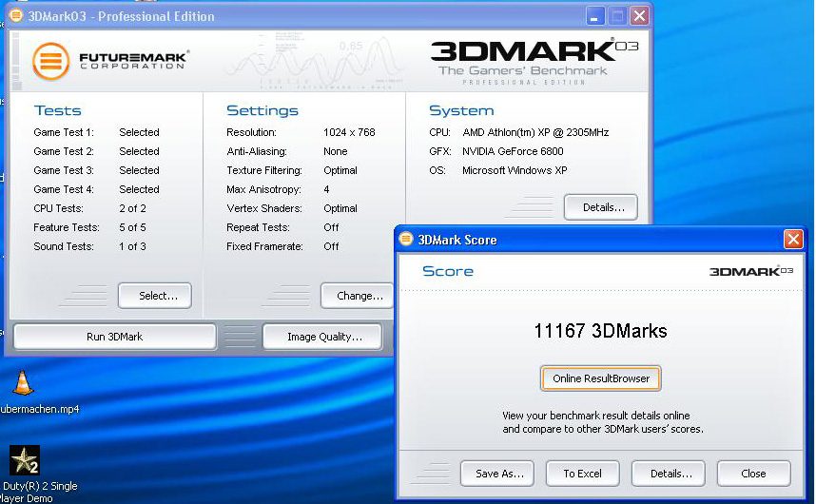
Task: Click the Sound Tests value 1 of 3
Action: coord(133,246)
